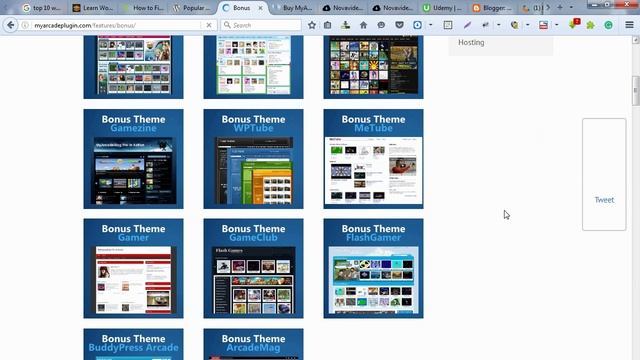Open the Bonus Theme Gamezine thumbnail
Viewport: 640px width, 360px height.
coord(133,159)
